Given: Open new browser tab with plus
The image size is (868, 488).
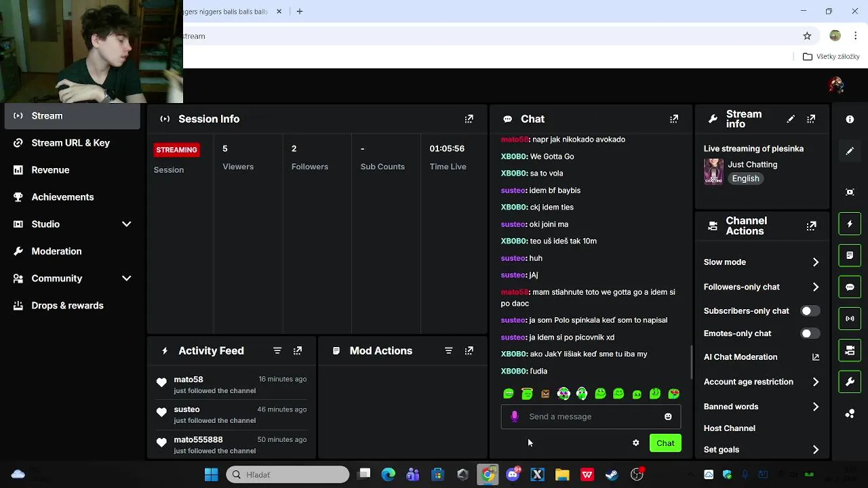Looking at the screenshot, I should pos(299,12).
